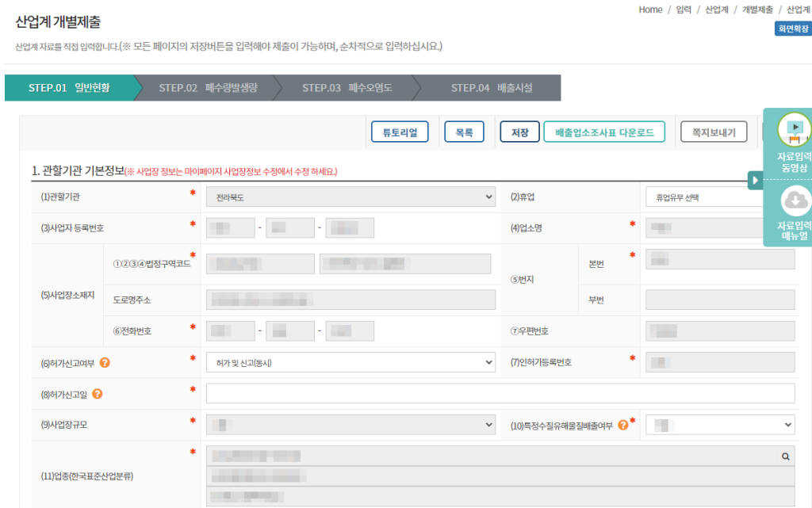
Task: Open the 특정수질유해물질배출여부 dropdown
Action: (x=720, y=425)
